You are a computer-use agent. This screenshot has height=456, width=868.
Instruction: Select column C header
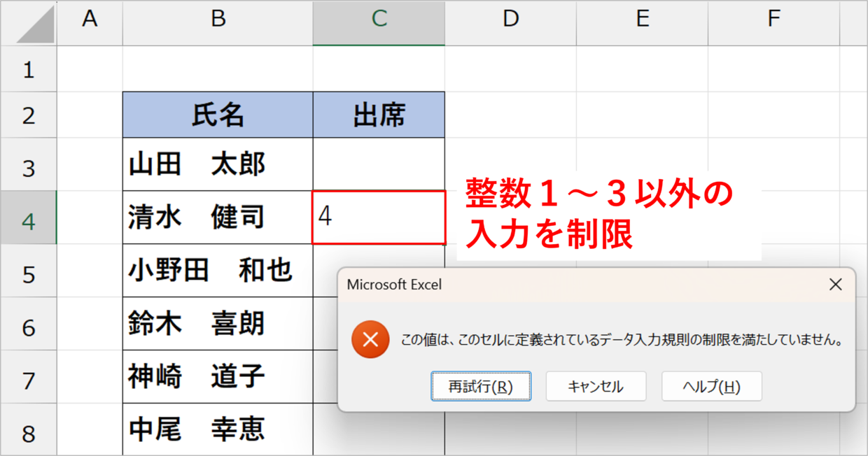point(379,20)
